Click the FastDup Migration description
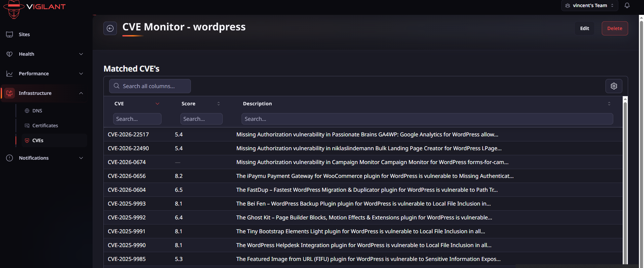This screenshot has height=268, width=644. pyautogui.click(x=367, y=190)
